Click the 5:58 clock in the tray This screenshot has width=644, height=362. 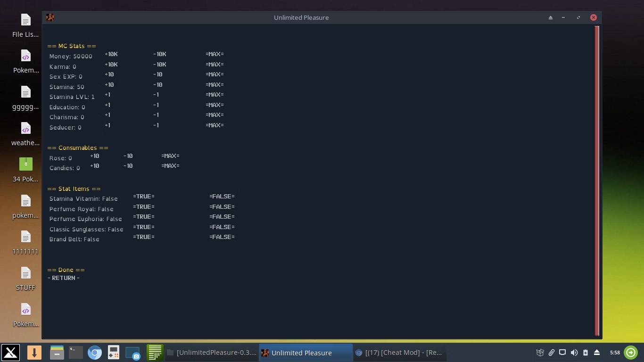coord(615,353)
